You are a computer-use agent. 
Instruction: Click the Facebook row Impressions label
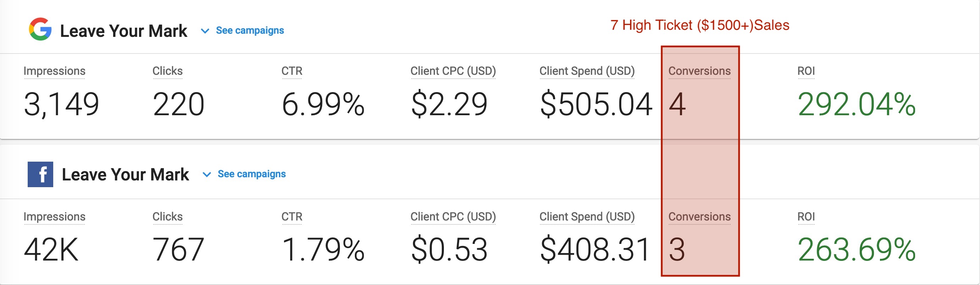[54, 217]
